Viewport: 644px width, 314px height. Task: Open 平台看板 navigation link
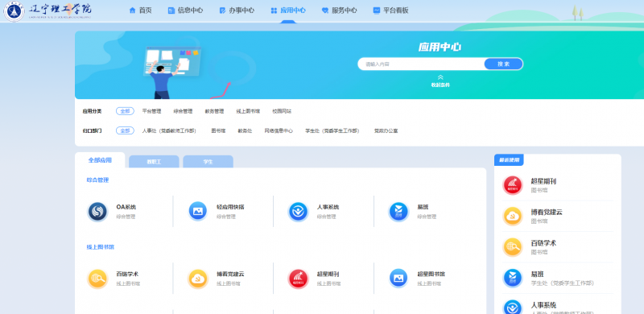pos(391,10)
